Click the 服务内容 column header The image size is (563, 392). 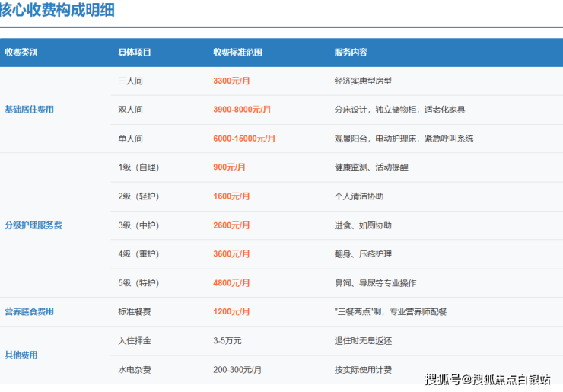pos(351,53)
